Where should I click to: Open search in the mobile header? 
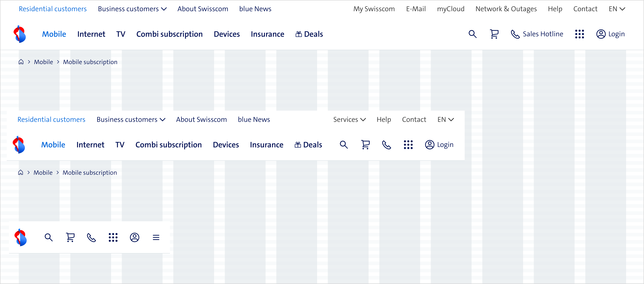[49, 237]
